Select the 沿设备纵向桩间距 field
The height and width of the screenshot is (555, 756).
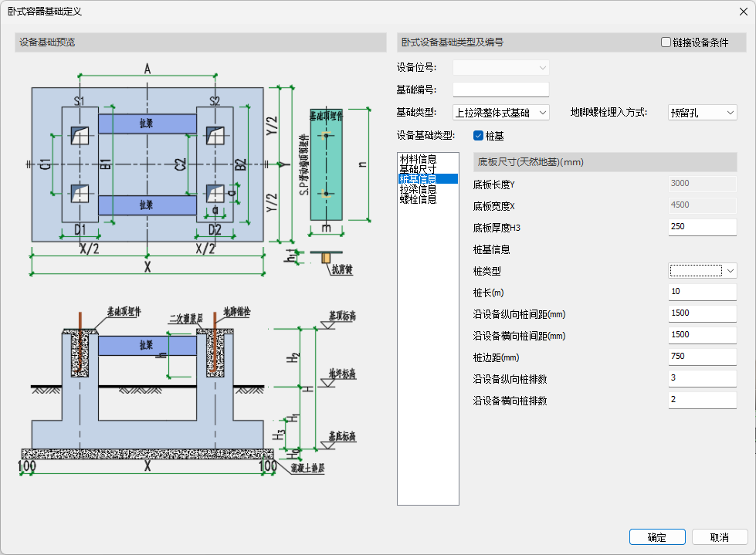[x=702, y=313]
